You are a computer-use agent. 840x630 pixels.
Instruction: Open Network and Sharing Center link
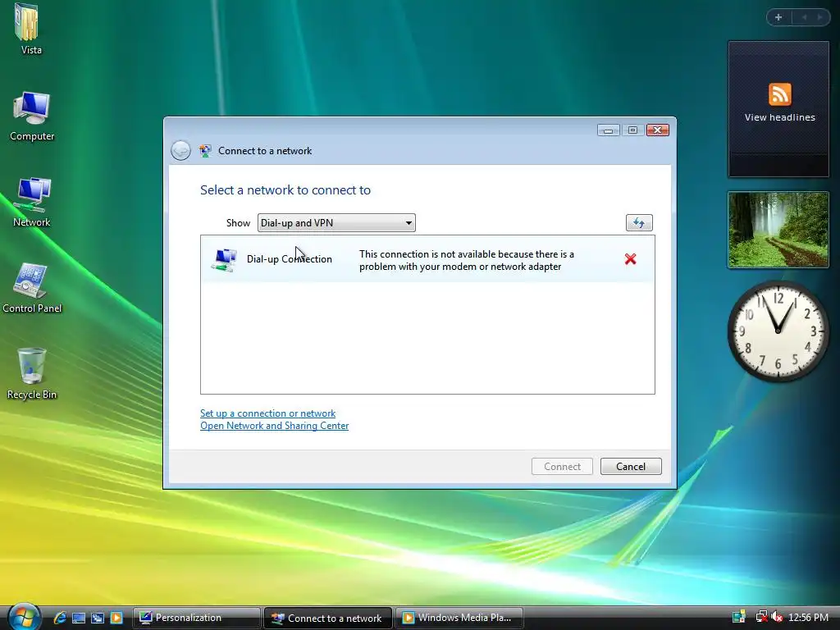[274, 426]
